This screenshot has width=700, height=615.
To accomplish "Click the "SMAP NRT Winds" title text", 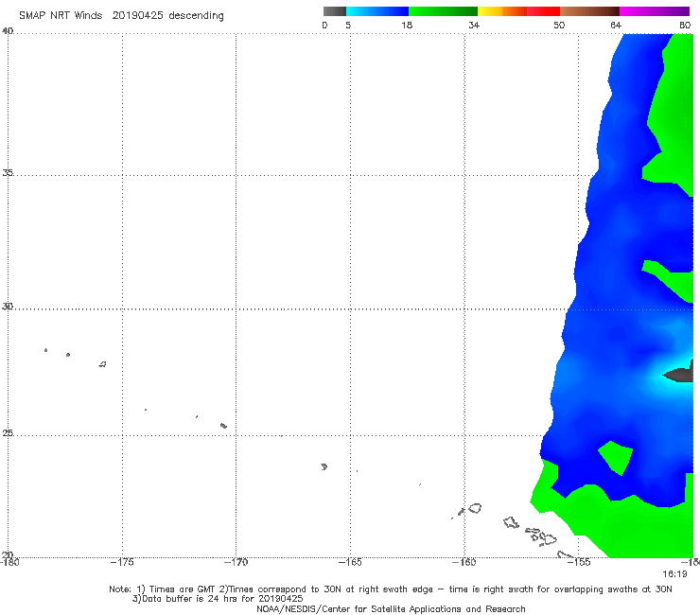I will click(61, 15).
